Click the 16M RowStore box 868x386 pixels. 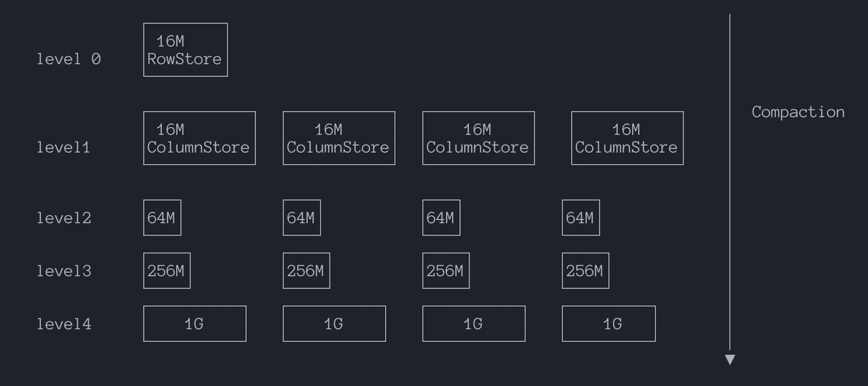pos(185,50)
